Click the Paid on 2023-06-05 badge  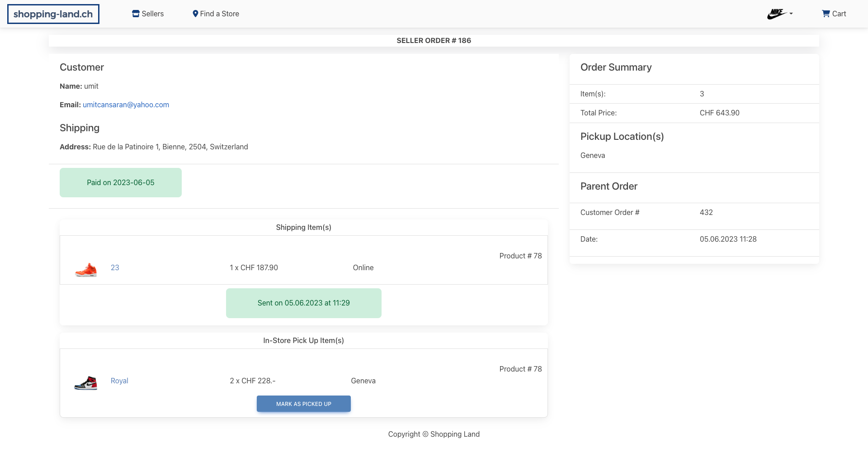click(120, 182)
